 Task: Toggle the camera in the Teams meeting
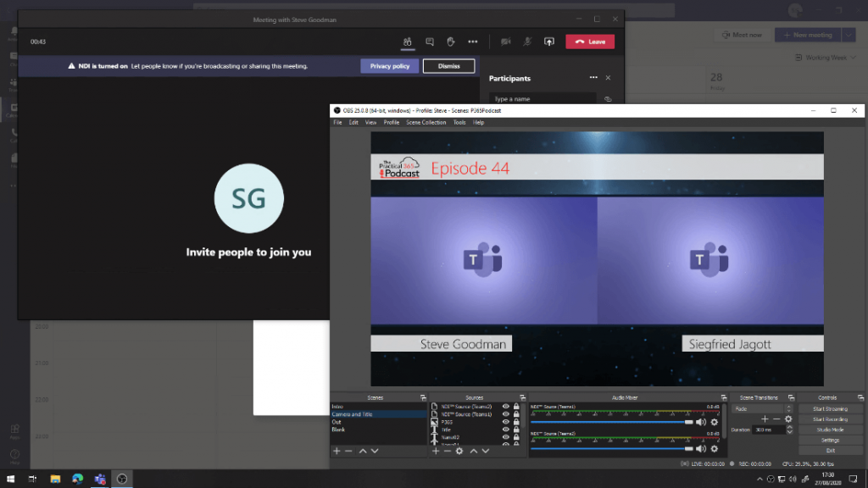coord(505,42)
